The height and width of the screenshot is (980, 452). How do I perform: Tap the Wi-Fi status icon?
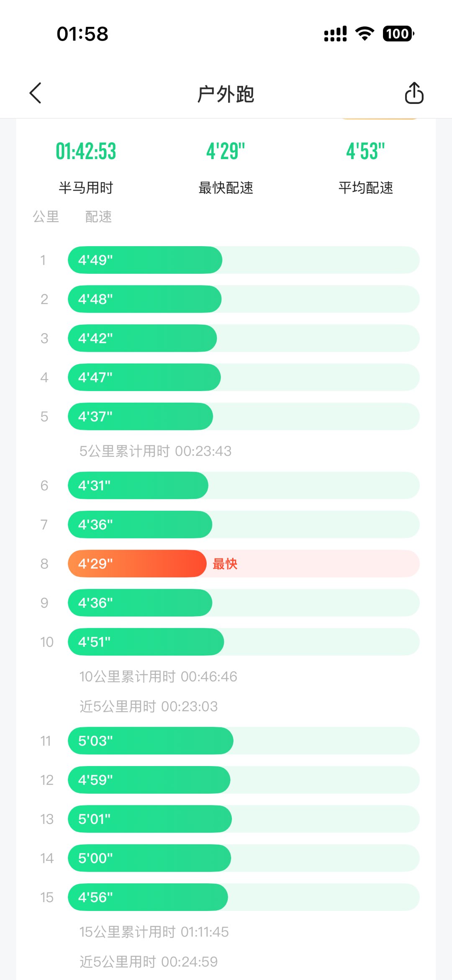coord(365,33)
